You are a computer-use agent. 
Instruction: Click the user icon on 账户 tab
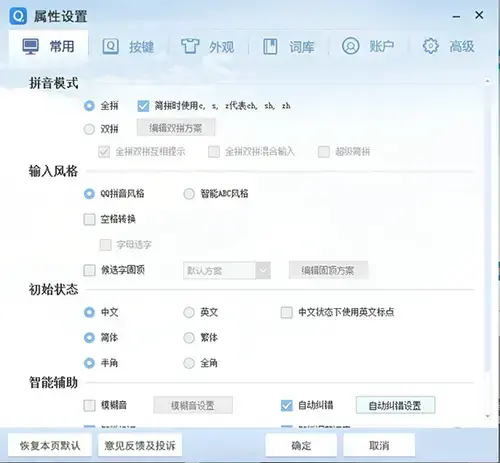[x=350, y=46]
